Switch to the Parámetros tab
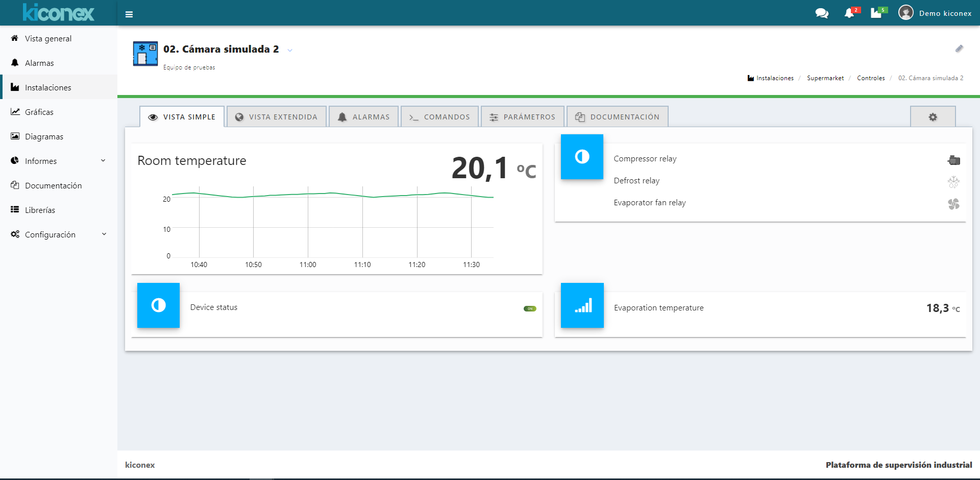 (x=523, y=117)
